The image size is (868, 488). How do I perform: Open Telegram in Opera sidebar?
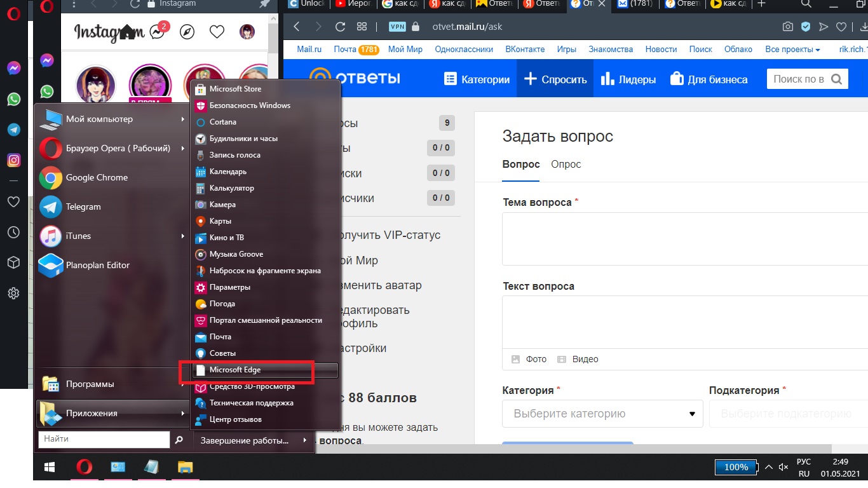point(14,130)
